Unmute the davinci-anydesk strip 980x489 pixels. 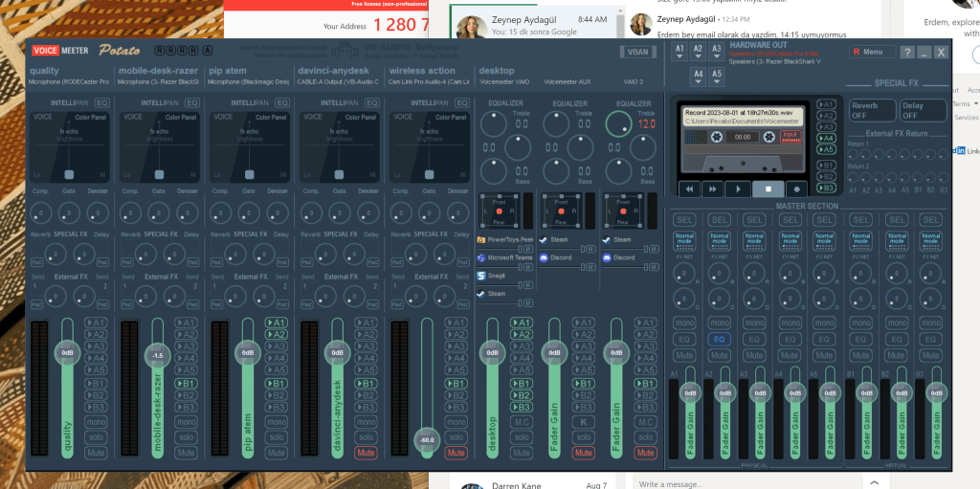click(366, 452)
